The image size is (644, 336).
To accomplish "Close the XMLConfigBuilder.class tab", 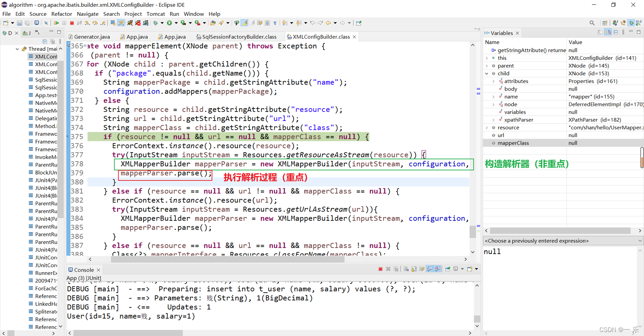I will pos(355,37).
